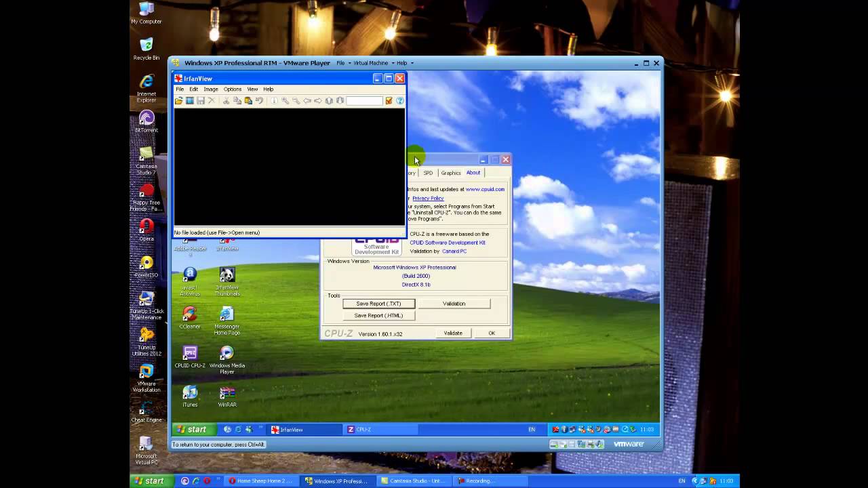Screen dimensions: 868x488
Task: Click the XP start button inside the VM
Action: point(194,429)
